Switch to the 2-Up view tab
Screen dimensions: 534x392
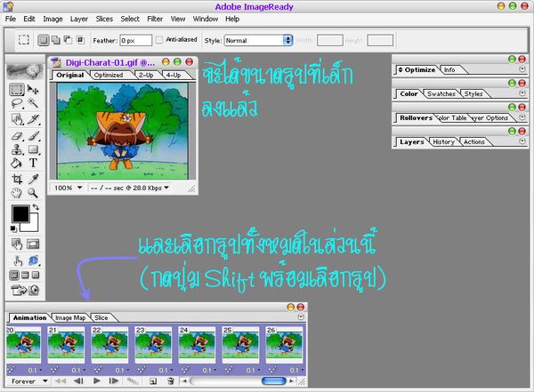tap(146, 76)
